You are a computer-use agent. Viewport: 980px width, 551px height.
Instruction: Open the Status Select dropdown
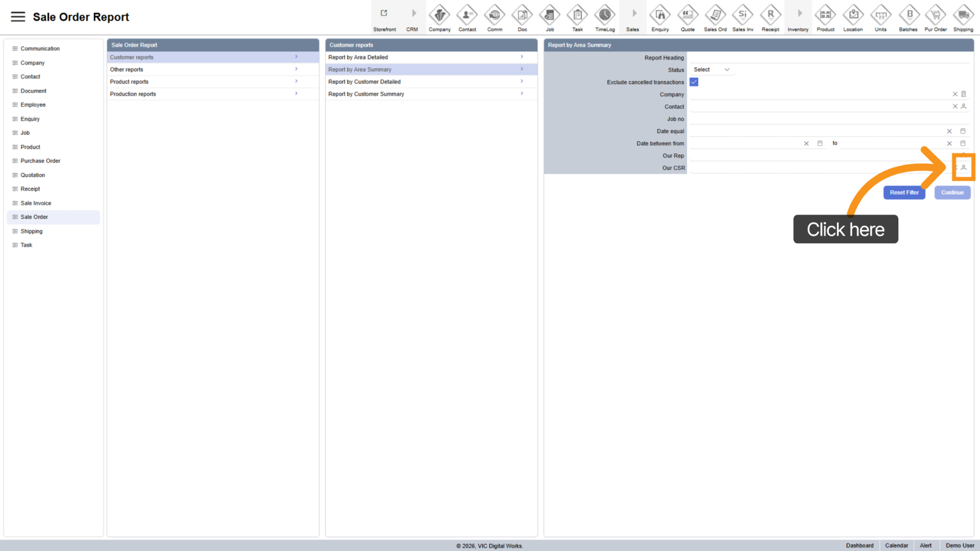pyautogui.click(x=711, y=70)
